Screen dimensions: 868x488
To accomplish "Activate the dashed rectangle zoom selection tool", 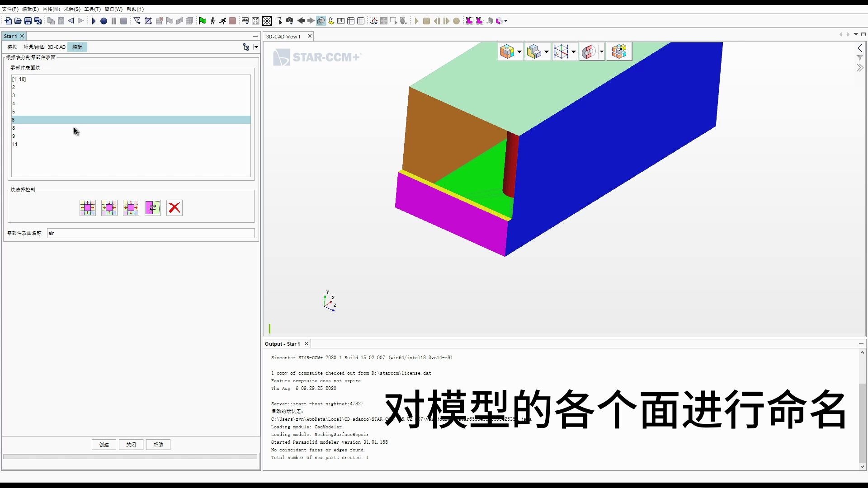I will (278, 21).
